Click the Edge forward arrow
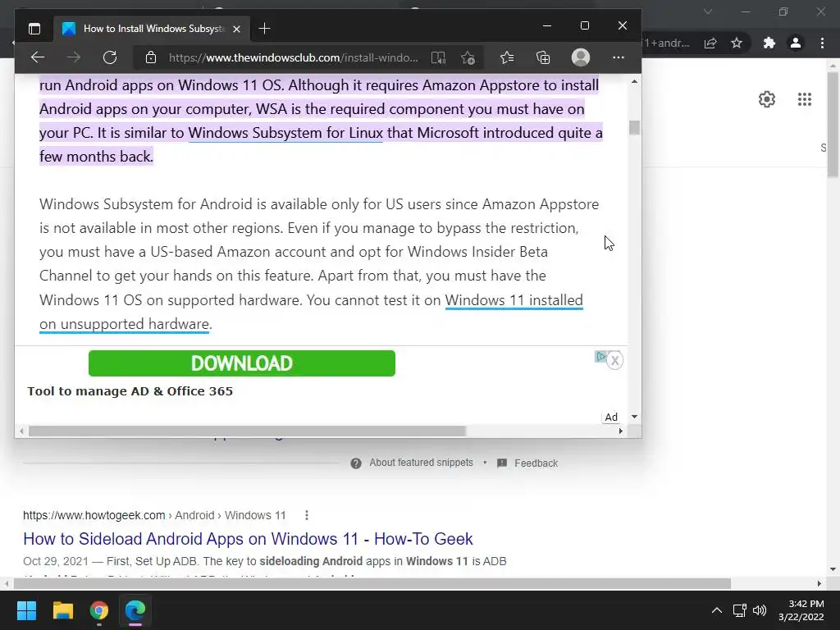Screen dimensions: 840x630 click(x=74, y=57)
